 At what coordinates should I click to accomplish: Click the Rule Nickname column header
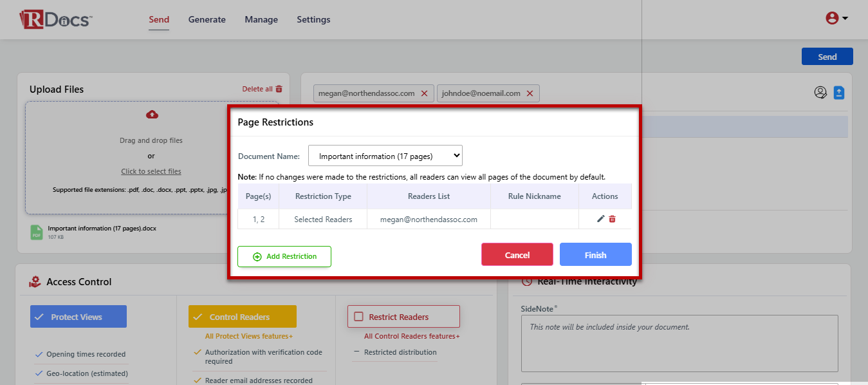(x=534, y=196)
